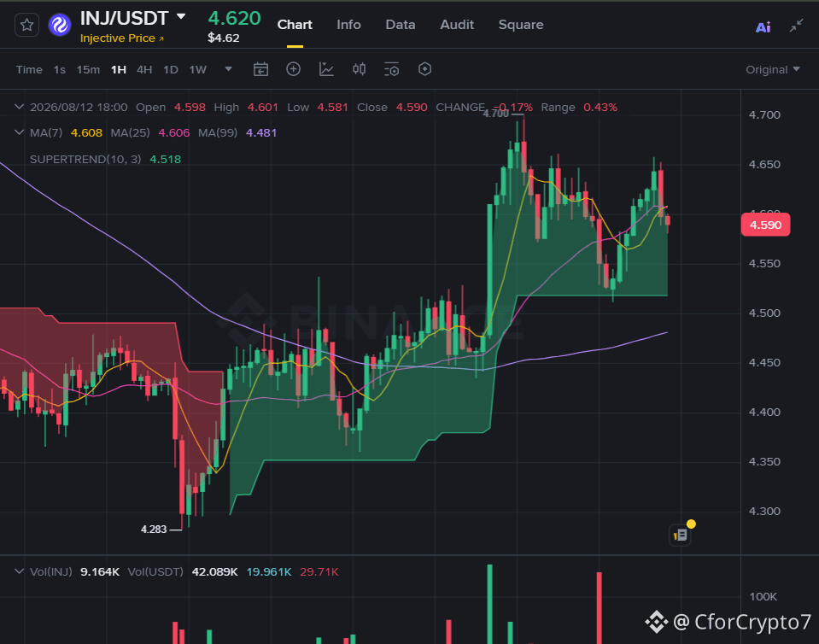Collapse the MA indicator row chevron

20,132
